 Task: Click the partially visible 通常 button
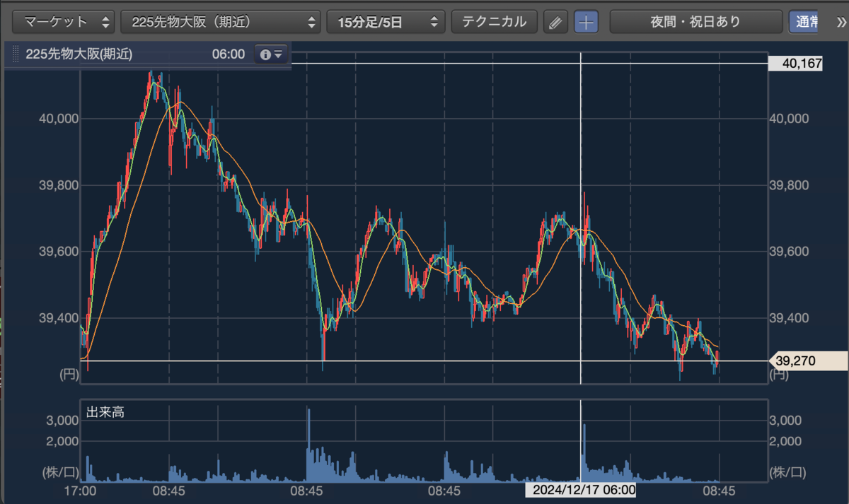pos(805,22)
